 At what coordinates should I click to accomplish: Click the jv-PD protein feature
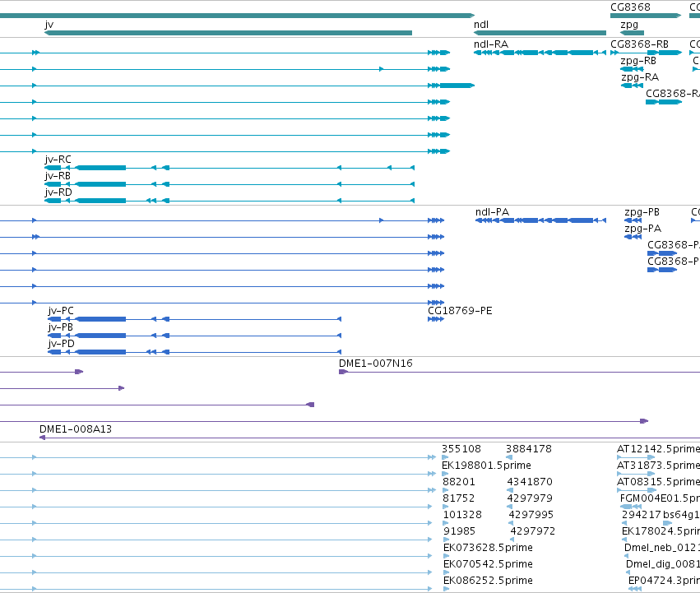click(x=195, y=352)
